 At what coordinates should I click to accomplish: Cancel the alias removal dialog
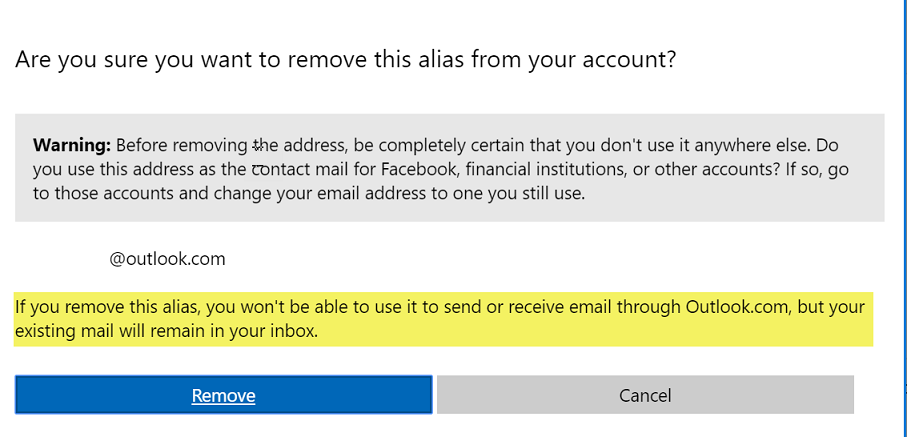645,395
